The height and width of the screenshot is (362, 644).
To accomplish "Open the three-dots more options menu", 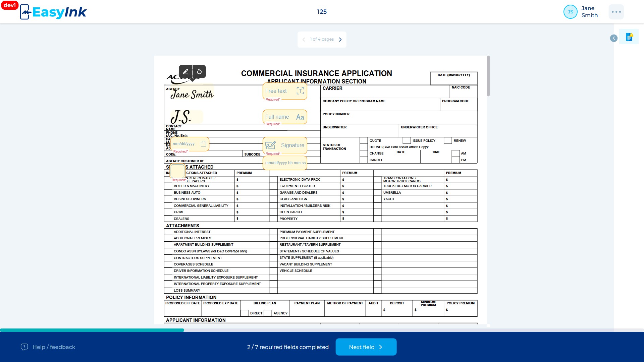I will (616, 12).
